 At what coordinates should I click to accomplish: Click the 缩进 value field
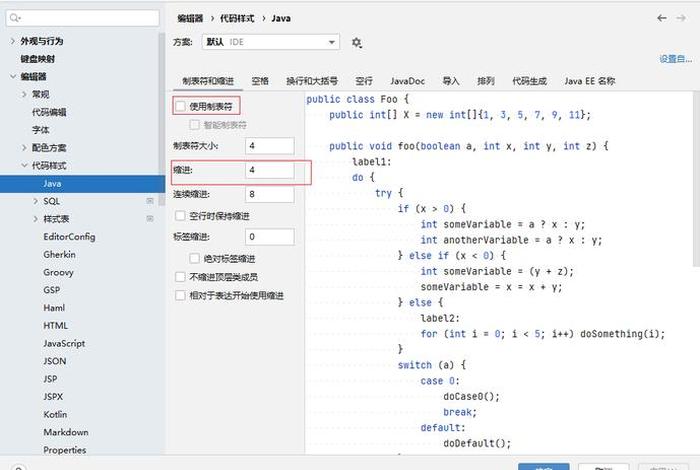point(270,170)
